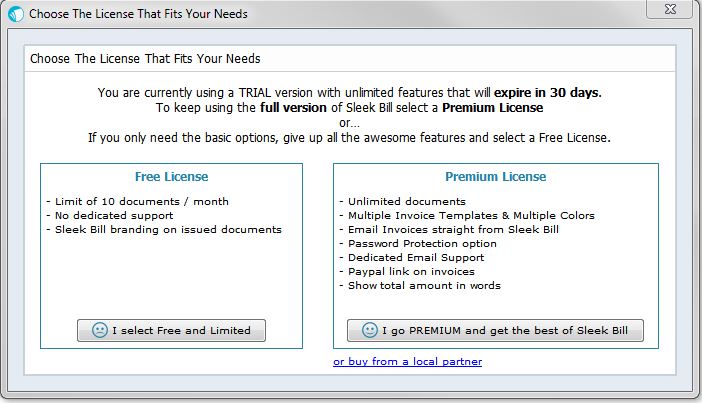
Task: Click the 'Premium License' heading
Action: click(495, 177)
